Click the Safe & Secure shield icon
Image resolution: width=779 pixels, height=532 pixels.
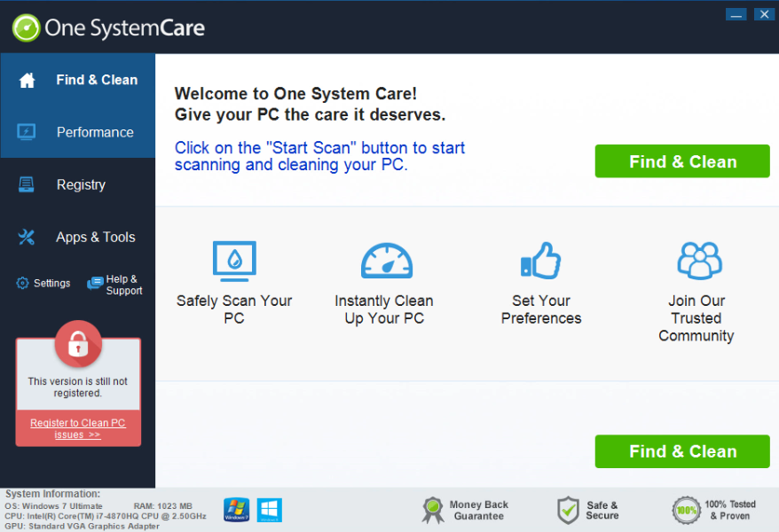[568, 510]
